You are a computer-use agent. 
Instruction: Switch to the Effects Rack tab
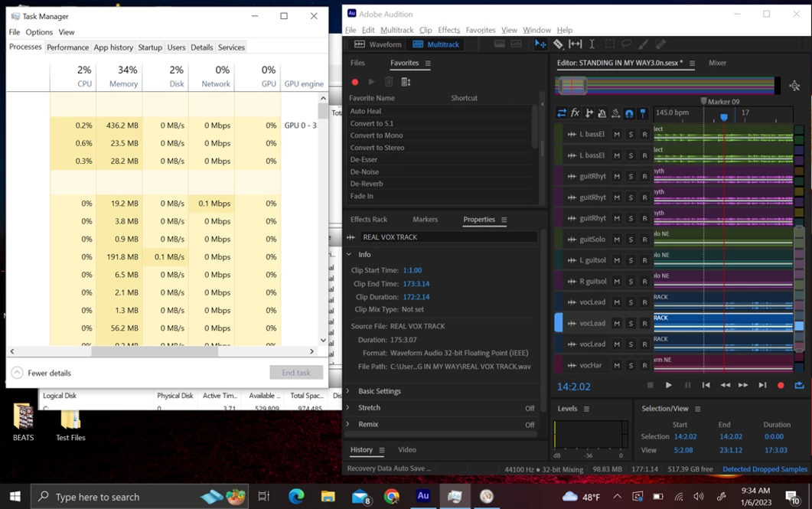pyautogui.click(x=369, y=220)
